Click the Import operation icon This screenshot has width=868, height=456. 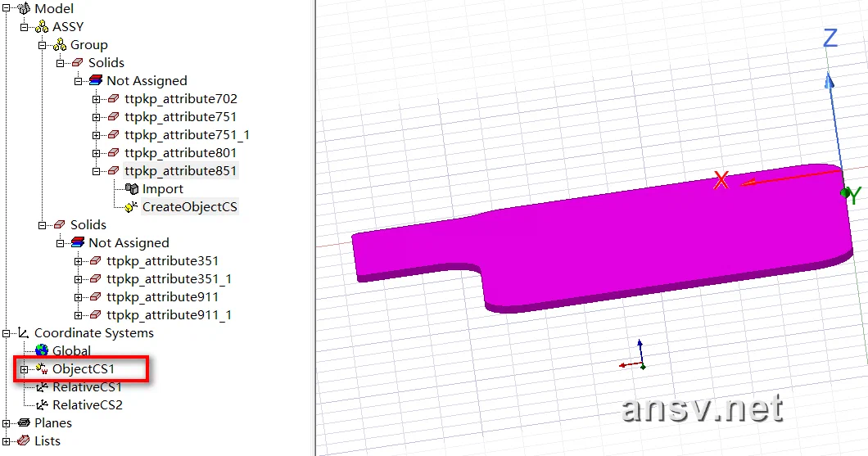click(x=132, y=189)
